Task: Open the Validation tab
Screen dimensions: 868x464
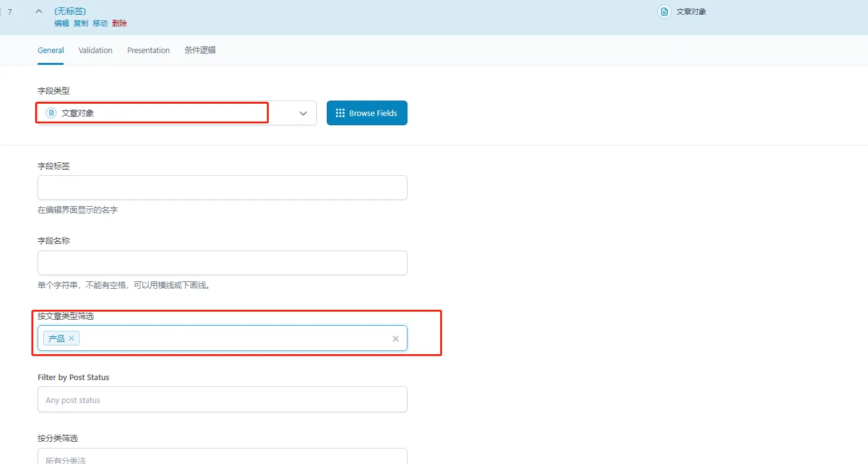Action: click(x=96, y=51)
